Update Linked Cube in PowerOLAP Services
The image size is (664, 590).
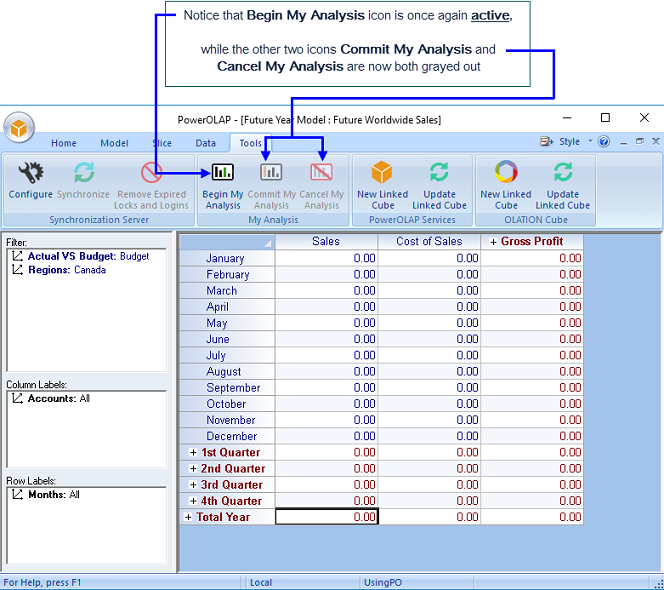tap(439, 186)
